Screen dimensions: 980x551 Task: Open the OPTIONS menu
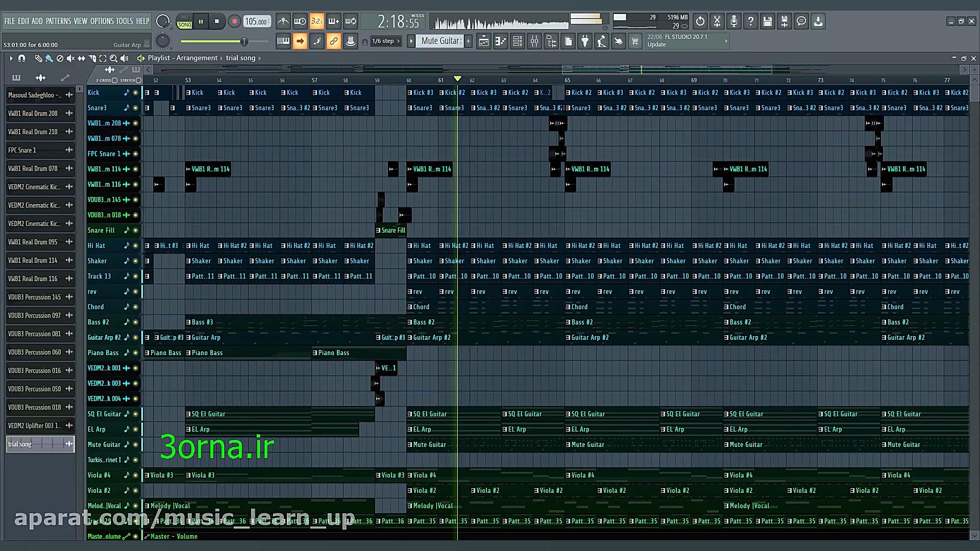[102, 21]
